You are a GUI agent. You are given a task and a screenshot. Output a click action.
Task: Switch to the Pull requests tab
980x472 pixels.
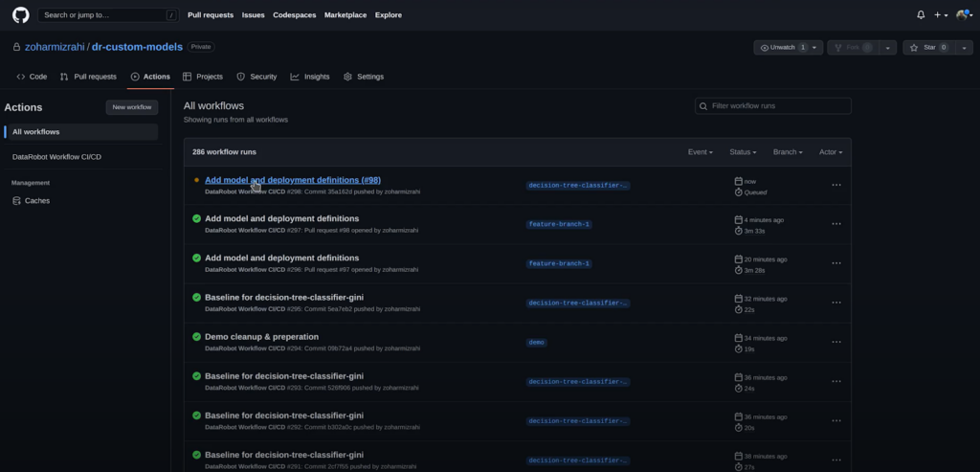coord(88,77)
